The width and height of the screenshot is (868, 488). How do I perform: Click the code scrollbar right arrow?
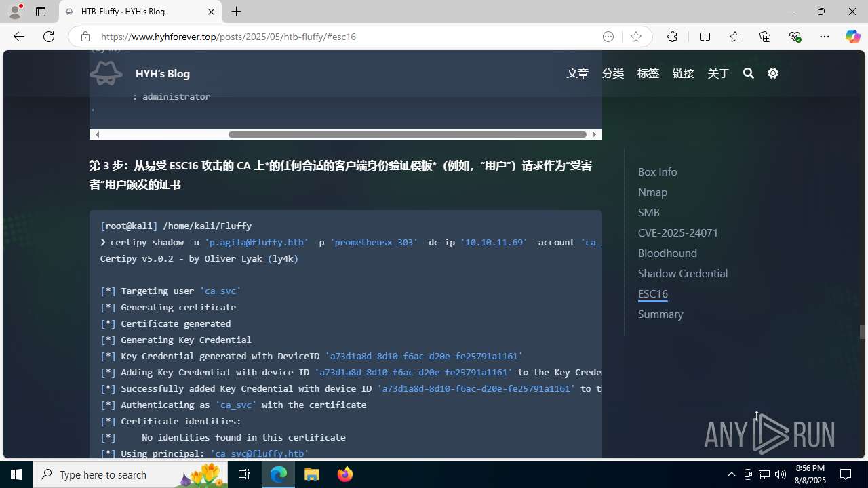click(594, 134)
